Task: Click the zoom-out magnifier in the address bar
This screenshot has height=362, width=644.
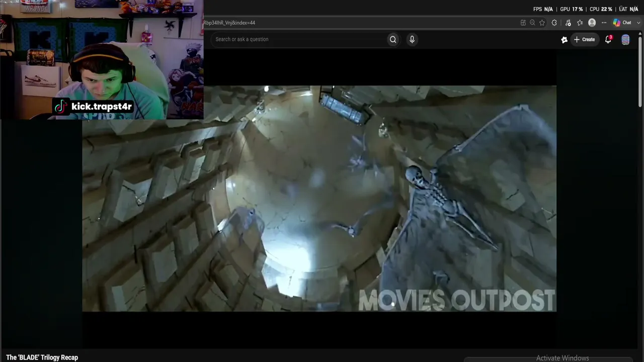Action: tap(532, 23)
